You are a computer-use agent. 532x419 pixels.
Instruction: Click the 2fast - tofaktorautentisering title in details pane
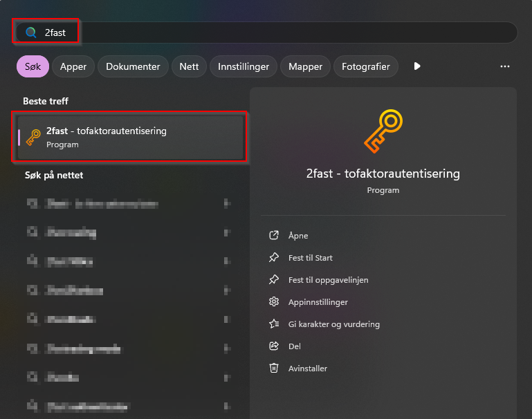click(383, 174)
